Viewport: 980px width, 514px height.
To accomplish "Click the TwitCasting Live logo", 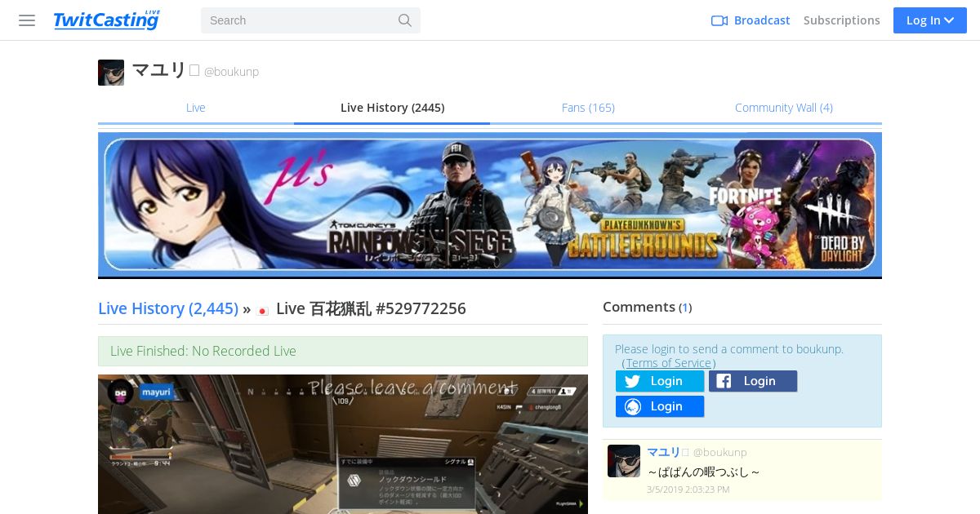I will pyautogui.click(x=106, y=20).
